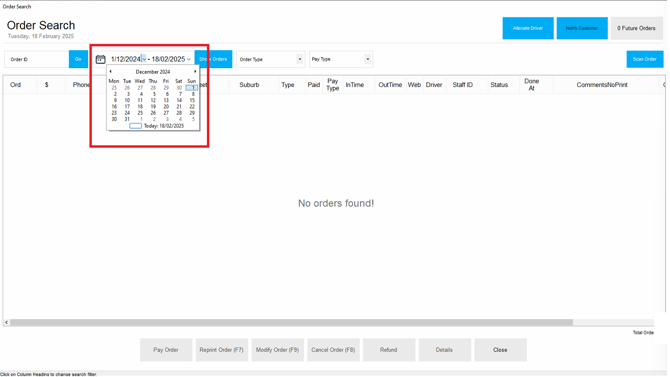
Task: Click Reprint Order (F7) button
Action: [222, 350]
